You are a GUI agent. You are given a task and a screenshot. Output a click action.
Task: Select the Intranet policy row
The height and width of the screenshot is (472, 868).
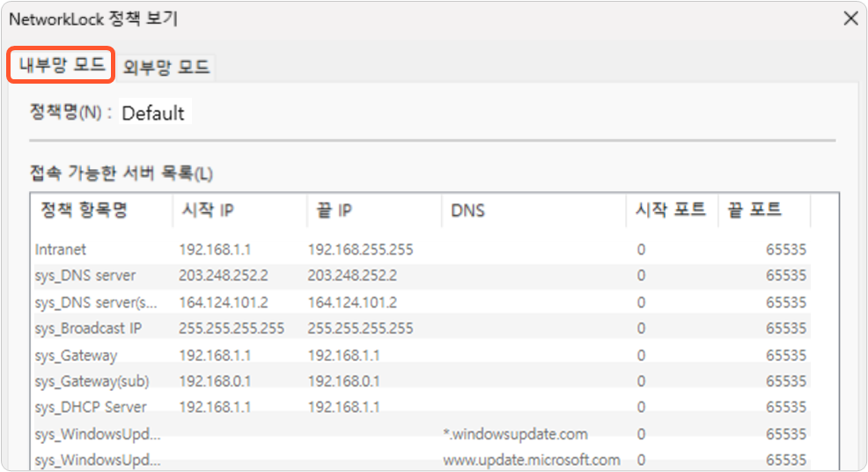point(421,249)
